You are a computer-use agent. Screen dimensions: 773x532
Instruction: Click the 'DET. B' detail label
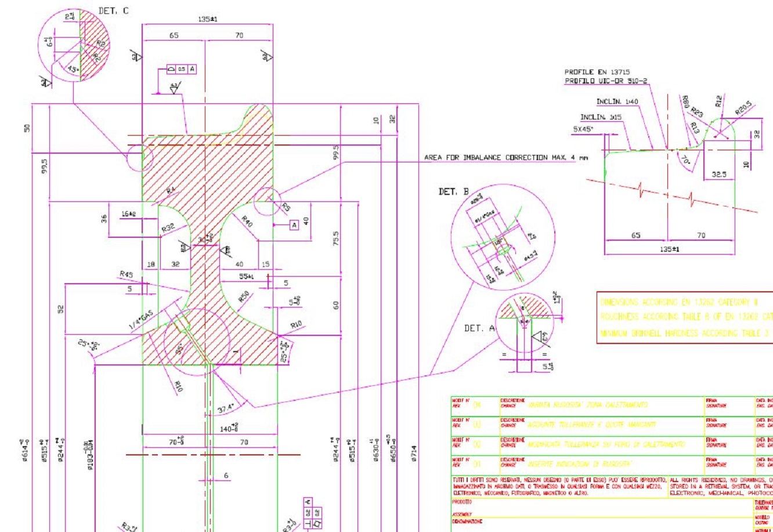[x=453, y=192]
